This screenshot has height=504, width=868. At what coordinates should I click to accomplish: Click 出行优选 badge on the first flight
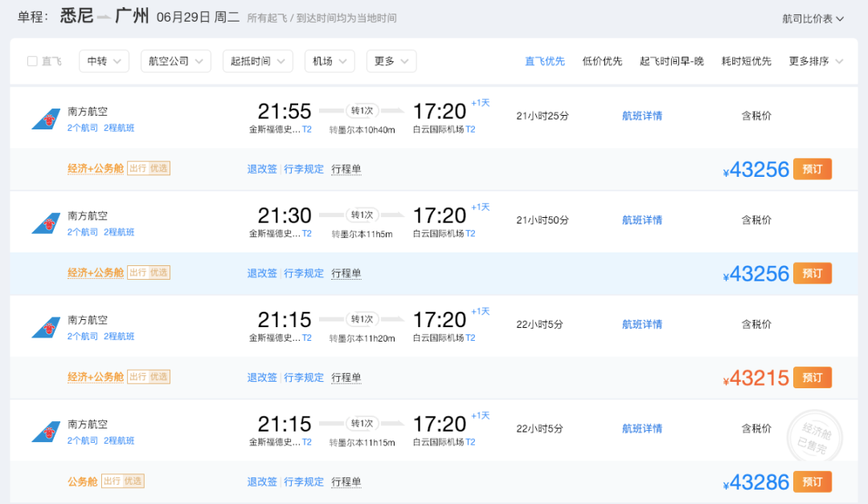(x=149, y=168)
